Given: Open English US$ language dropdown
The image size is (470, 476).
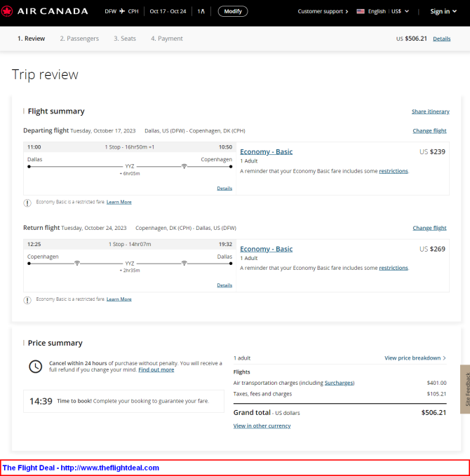Looking at the screenshot, I should point(383,11).
